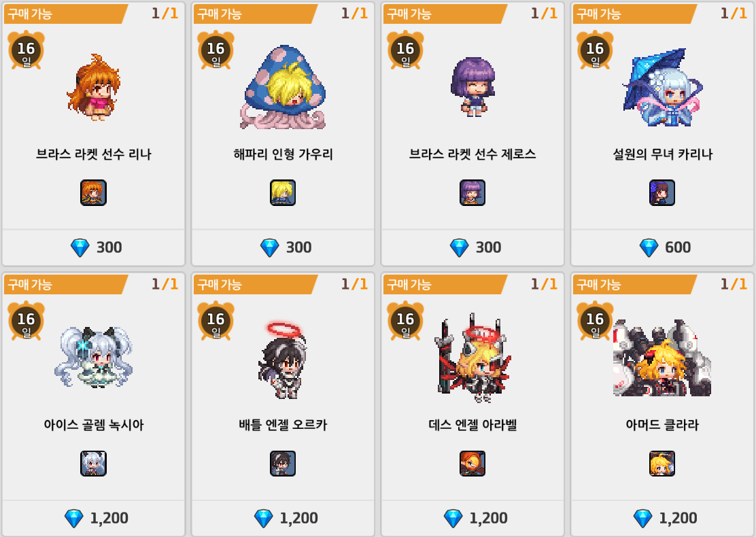Click the 16일 clock badge on 브라스 라켓 선수 제로스
The width and height of the screenshot is (756, 537).
tap(405, 50)
